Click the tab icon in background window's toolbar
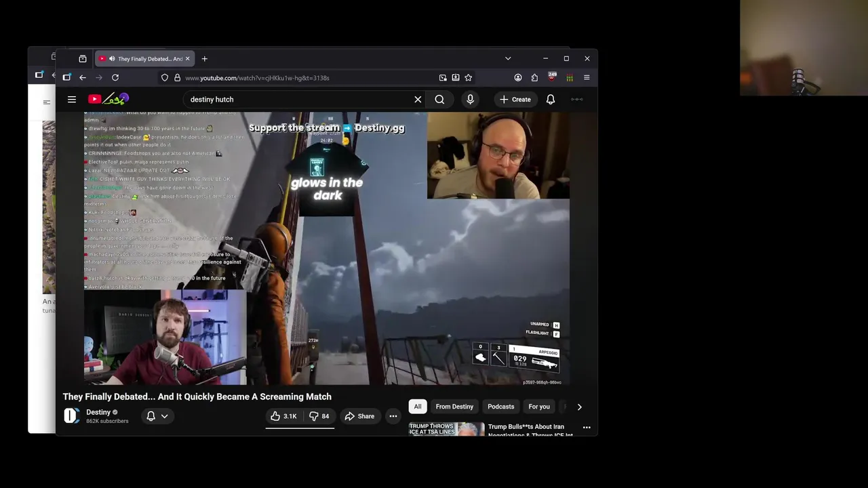This screenshot has width=868, height=488. 39,75
